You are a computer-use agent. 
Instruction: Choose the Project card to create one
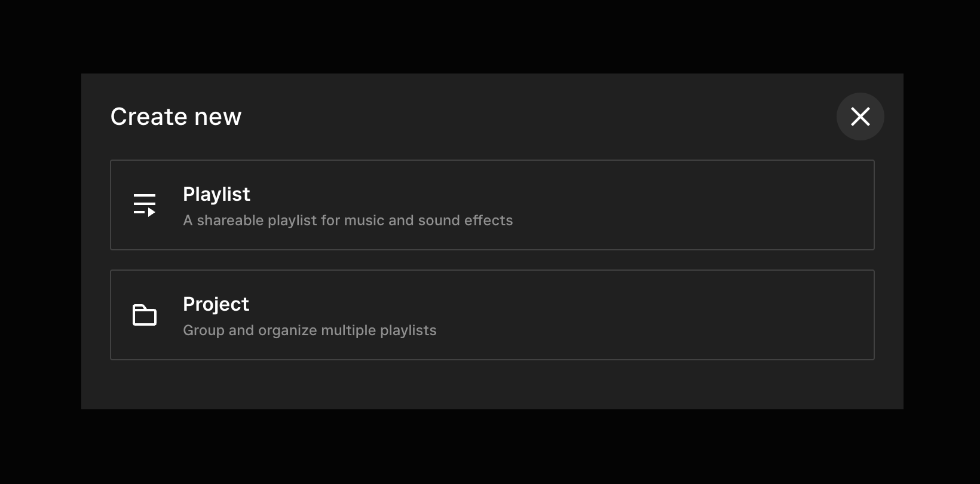pos(492,315)
